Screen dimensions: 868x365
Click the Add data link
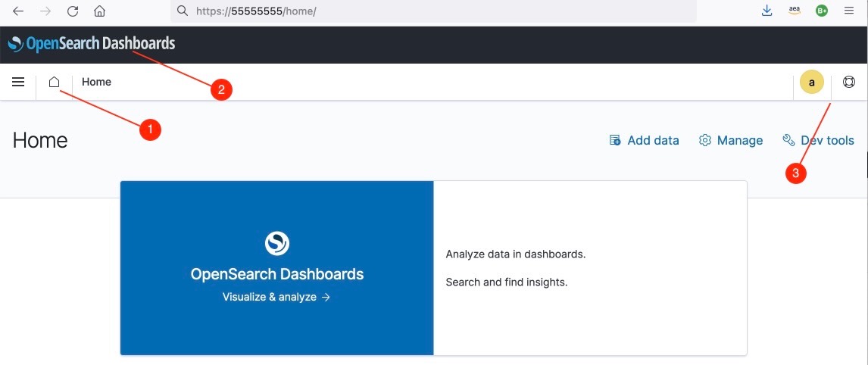click(645, 140)
